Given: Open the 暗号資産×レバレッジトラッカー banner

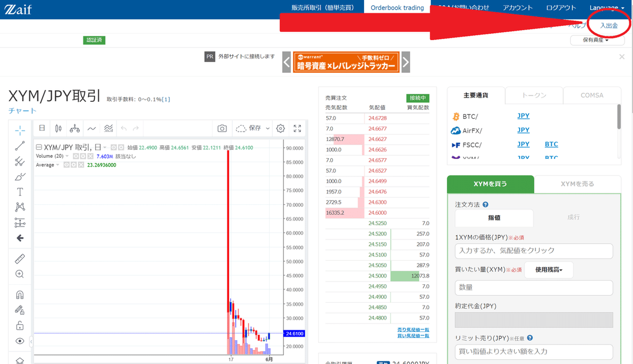Looking at the screenshot, I should pos(346,62).
